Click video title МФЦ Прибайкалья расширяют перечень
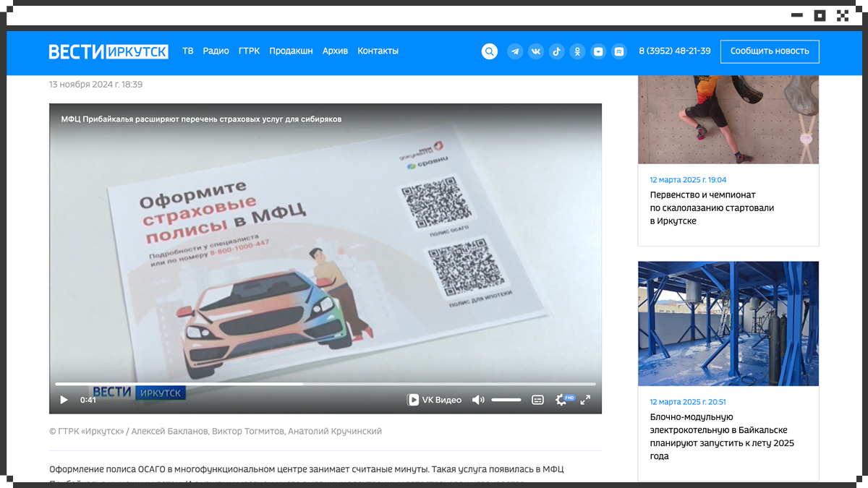868x488 pixels. point(201,119)
